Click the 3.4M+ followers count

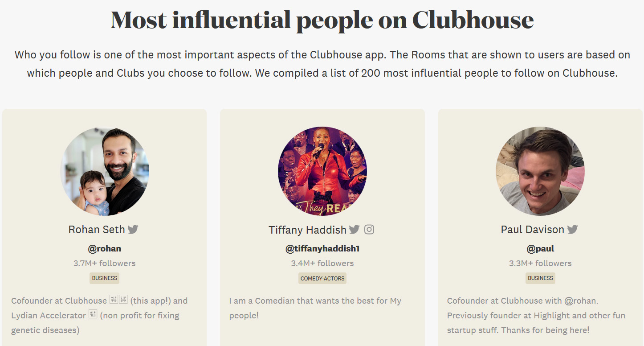tap(322, 264)
